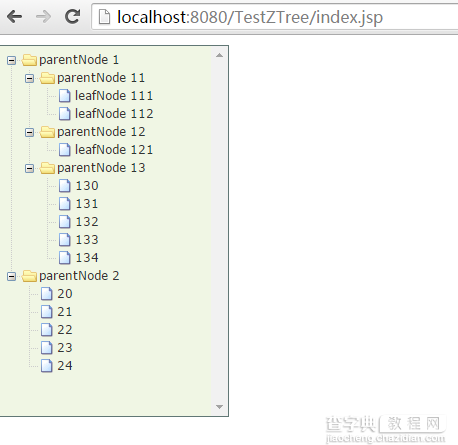Select the parentNode 12 label
458x445 pixels.
click(101, 132)
